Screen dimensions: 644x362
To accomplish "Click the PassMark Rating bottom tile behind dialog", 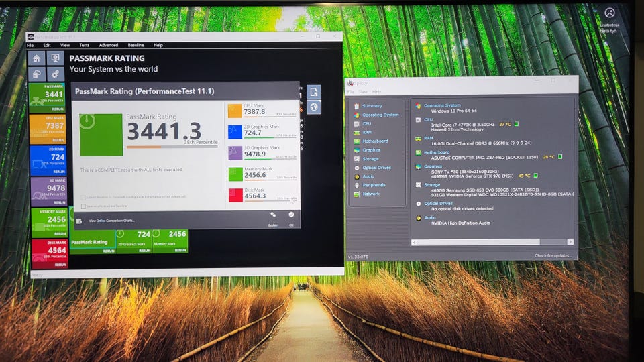I will pyautogui.click(x=93, y=241).
